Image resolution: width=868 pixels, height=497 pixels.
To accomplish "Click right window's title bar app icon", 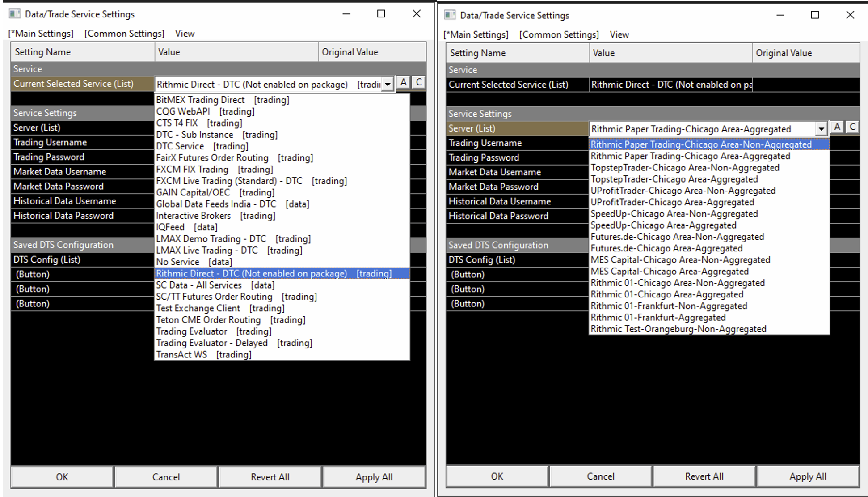I will click(x=450, y=15).
